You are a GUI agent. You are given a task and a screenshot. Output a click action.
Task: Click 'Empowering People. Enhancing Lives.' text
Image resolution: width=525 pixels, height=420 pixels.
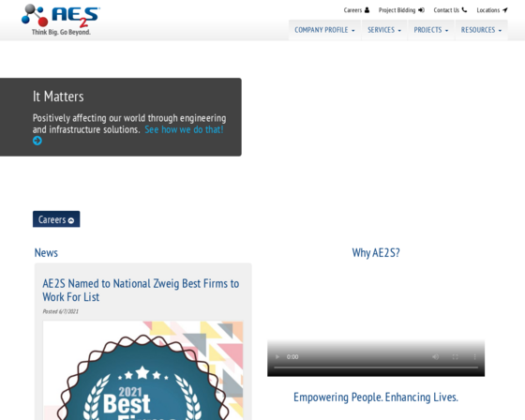376,397
